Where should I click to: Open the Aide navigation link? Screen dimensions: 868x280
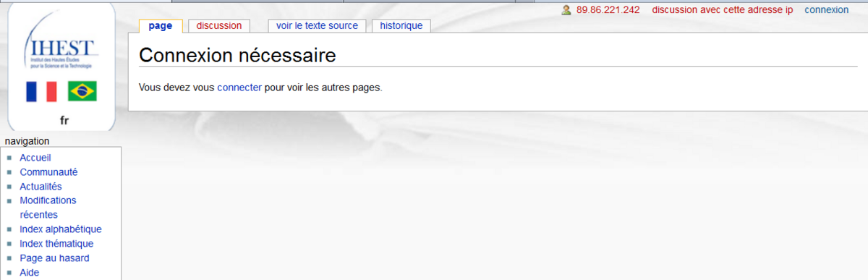pos(30,273)
